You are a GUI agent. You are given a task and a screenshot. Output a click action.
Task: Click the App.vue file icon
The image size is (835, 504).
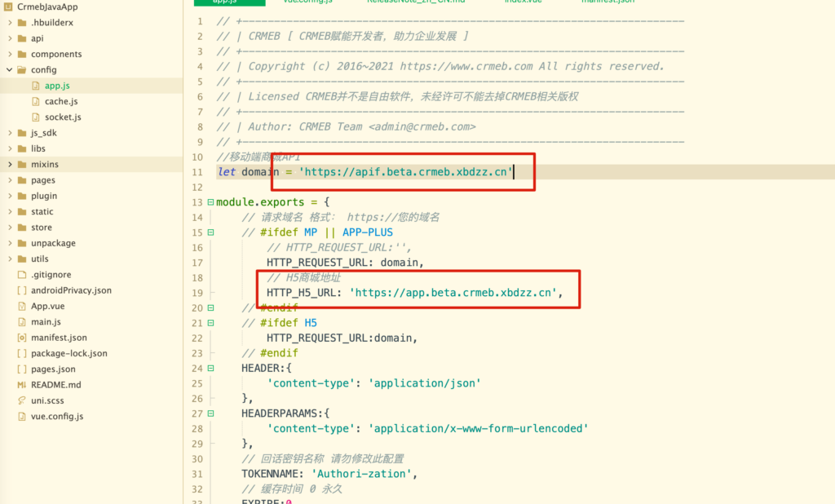(x=22, y=306)
